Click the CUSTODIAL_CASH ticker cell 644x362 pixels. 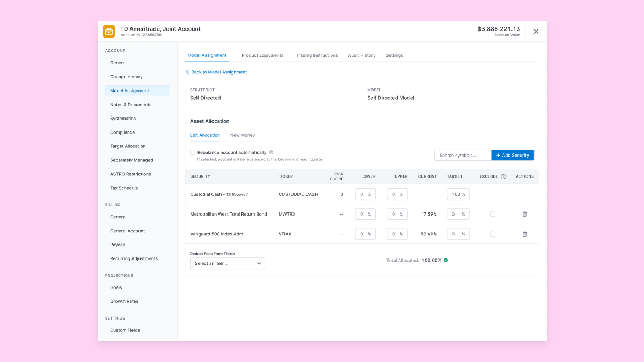pyautogui.click(x=298, y=194)
